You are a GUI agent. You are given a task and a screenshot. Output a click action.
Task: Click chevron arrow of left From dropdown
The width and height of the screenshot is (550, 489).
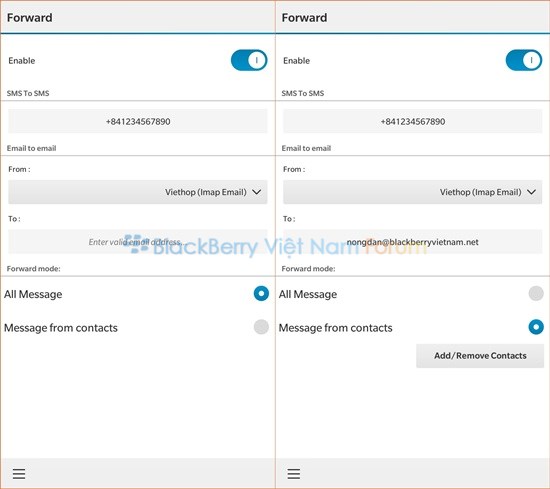point(257,192)
